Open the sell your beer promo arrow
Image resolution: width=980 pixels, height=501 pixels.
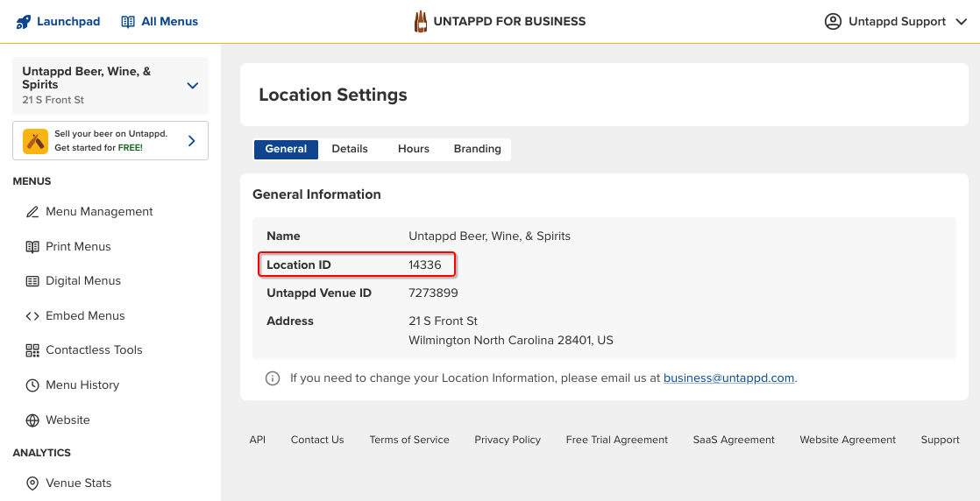point(192,141)
